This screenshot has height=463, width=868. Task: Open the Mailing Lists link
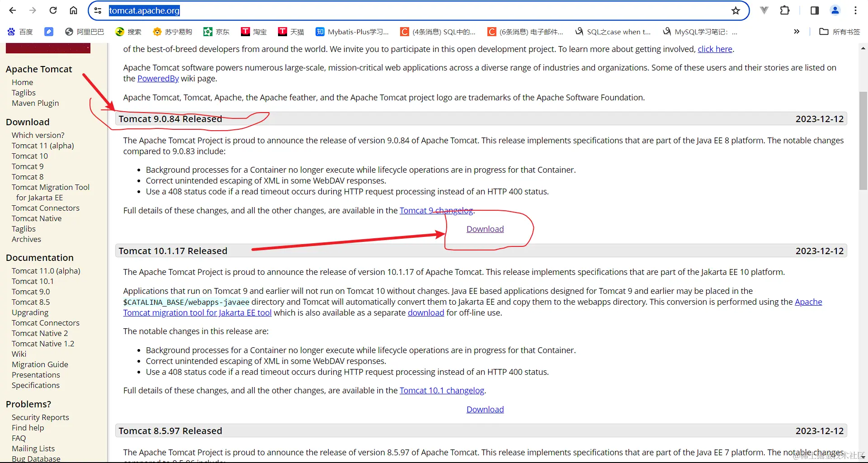click(x=33, y=449)
